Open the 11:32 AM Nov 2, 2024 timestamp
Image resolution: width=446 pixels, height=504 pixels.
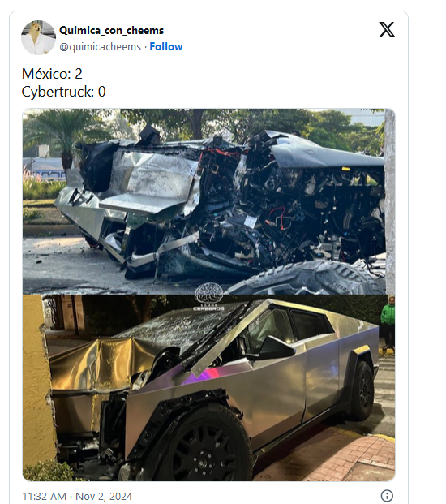(77, 496)
